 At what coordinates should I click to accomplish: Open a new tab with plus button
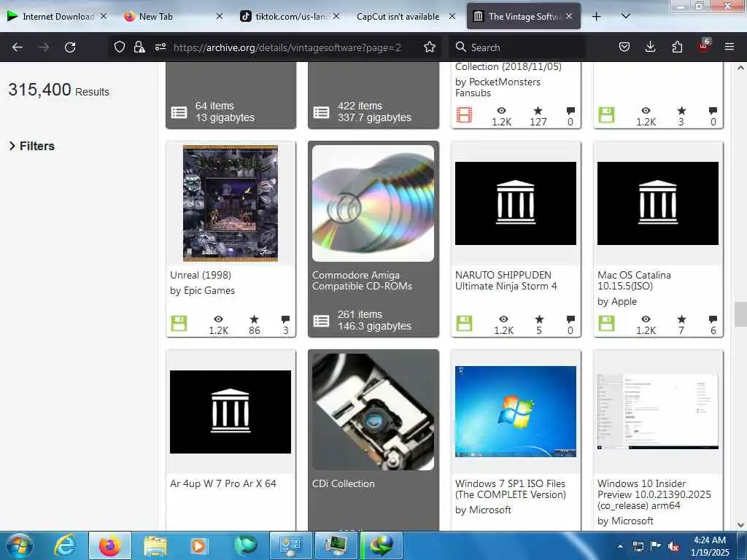[x=596, y=17]
